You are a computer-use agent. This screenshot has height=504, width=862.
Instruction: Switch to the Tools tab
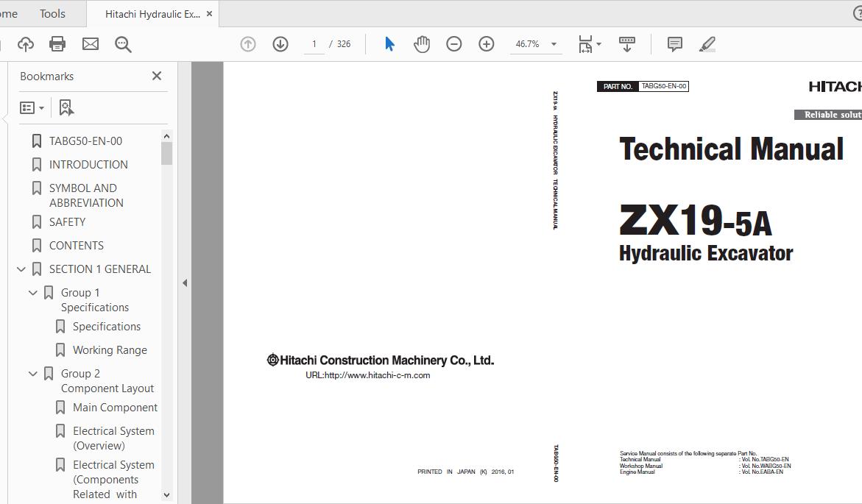coord(52,14)
